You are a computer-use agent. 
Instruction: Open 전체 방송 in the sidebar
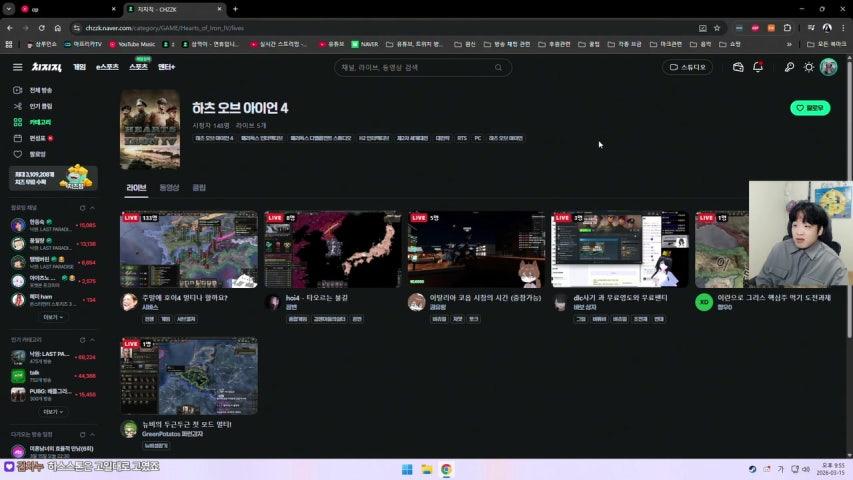tap(33, 90)
